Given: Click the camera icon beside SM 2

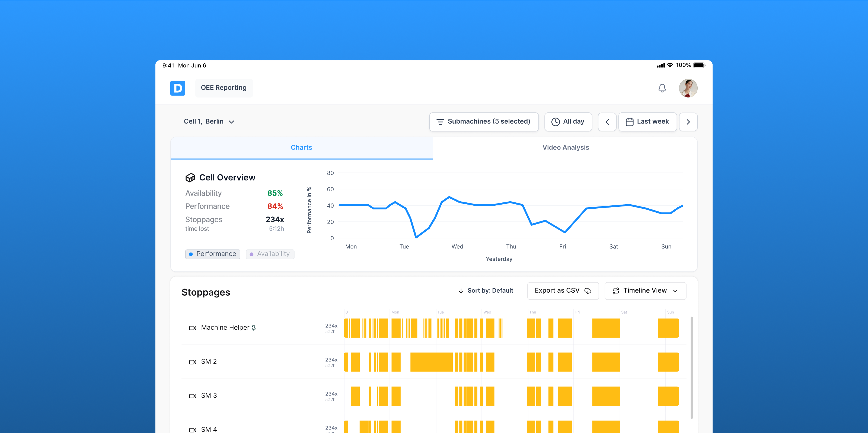Looking at the screenshot, I should 192,362.
